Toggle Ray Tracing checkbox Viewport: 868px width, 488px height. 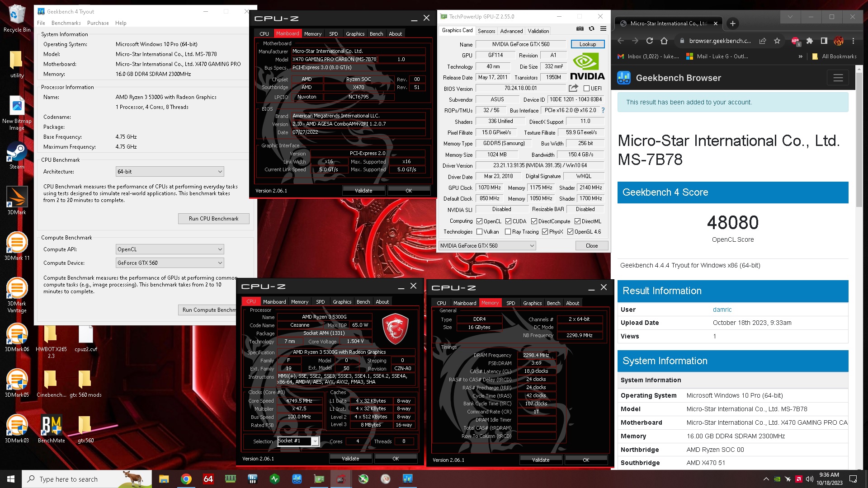(508, 232)
